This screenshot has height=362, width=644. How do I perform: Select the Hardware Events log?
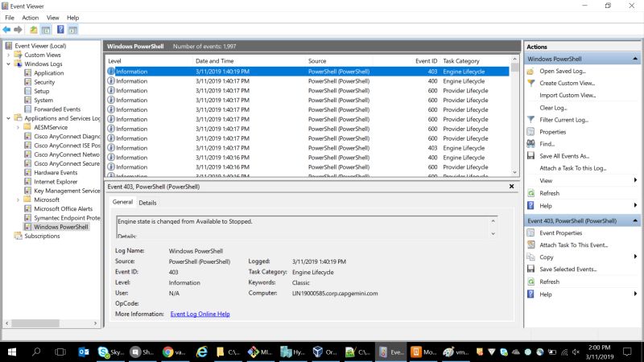tap(56, 173)
